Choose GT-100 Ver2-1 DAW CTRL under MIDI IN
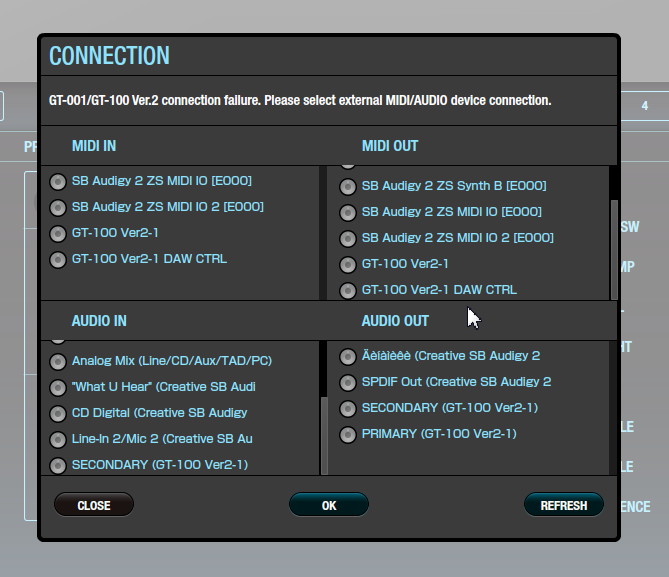 pos(58,260)
